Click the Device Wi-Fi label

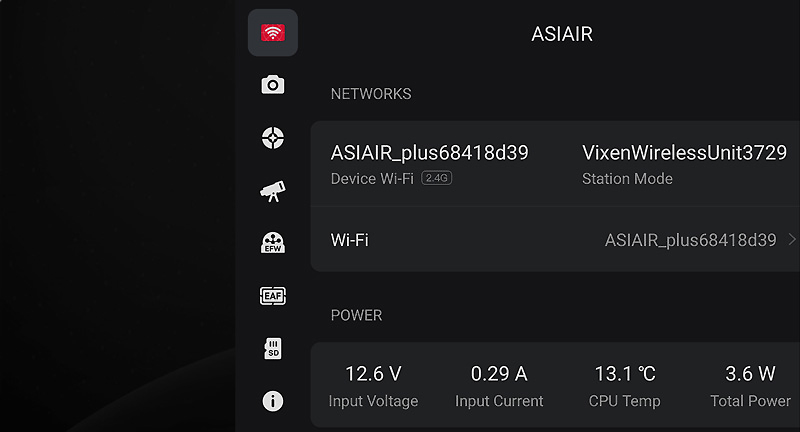(x=372, y=179)
